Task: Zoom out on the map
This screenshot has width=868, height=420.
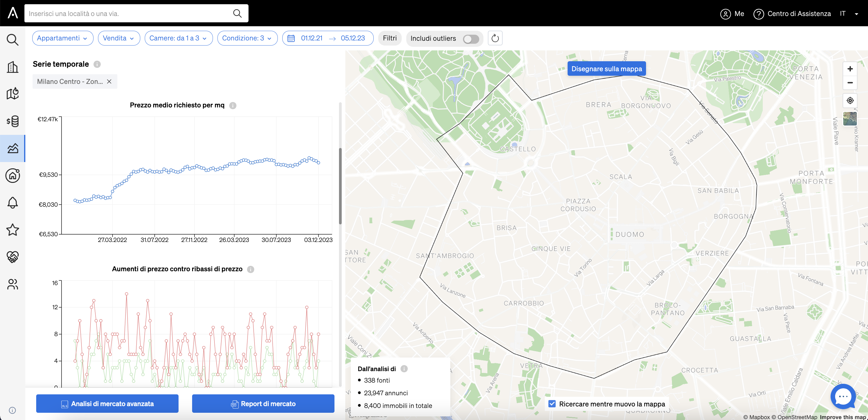Action: pos(850,83)
